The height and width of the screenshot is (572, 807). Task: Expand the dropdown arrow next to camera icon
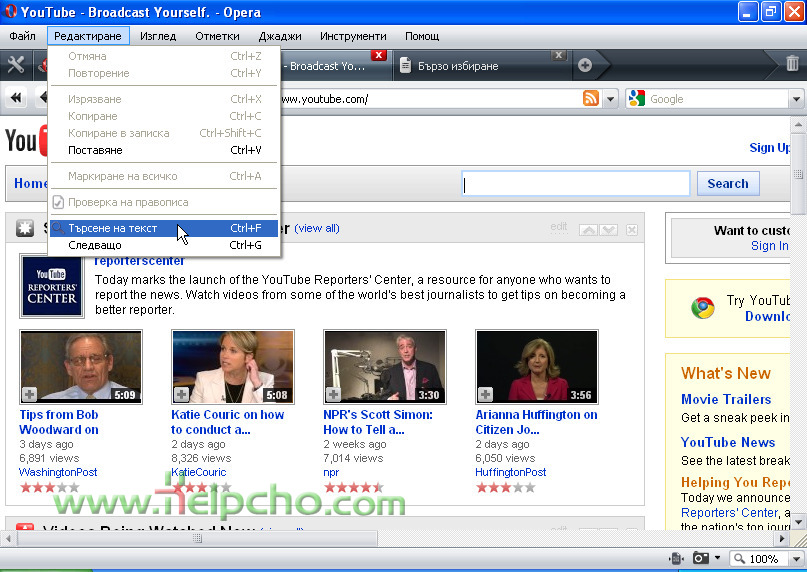click(718, 558)
